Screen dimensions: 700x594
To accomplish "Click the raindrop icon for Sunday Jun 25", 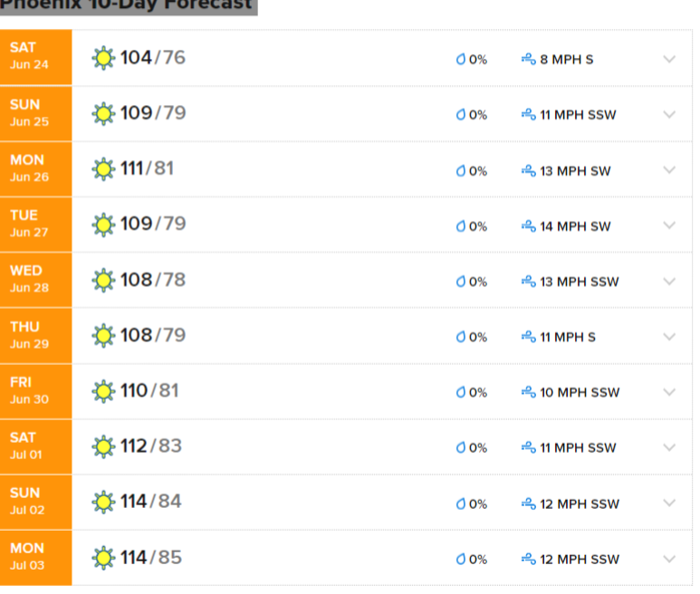I will coord(460,115).
